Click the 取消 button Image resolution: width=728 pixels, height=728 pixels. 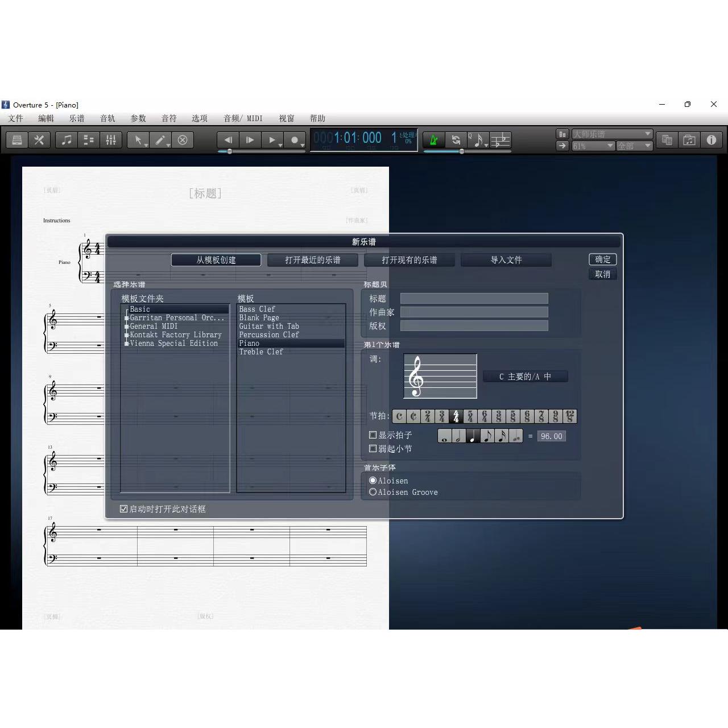pyautogui.click(x=603, y=274)
